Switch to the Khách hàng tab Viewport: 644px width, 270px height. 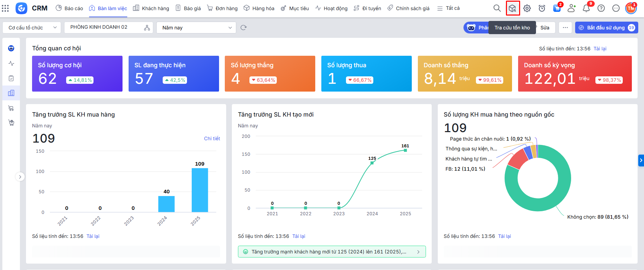tap(151, 8)
